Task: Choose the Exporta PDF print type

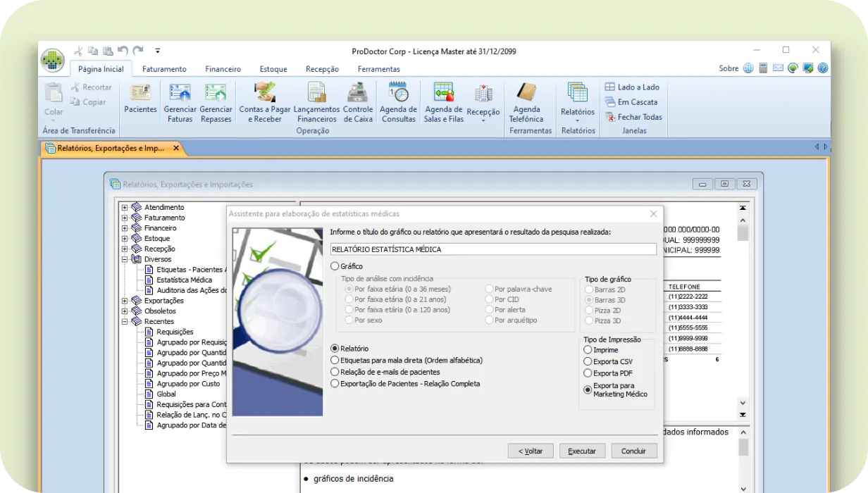Action: (588, 373)
